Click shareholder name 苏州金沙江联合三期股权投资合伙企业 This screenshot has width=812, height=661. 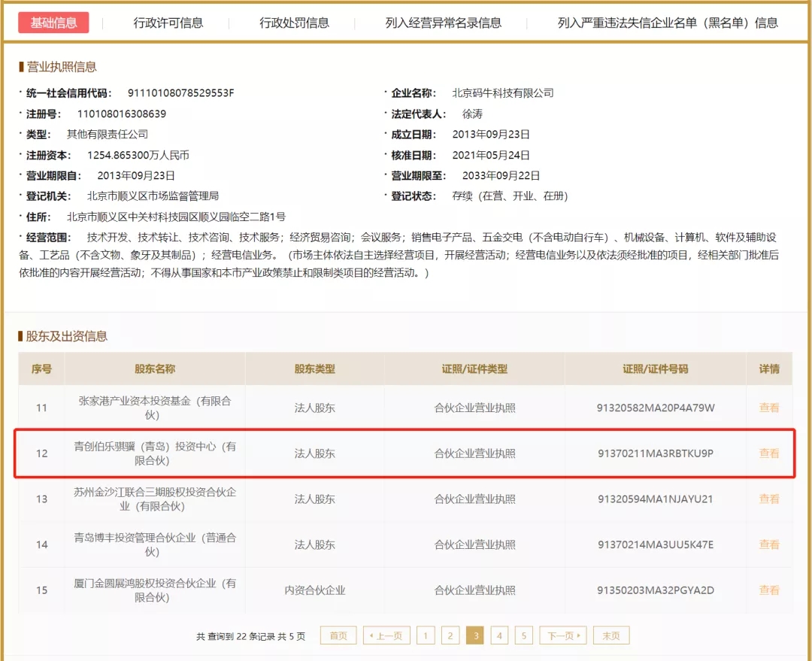click(x=155, y=499)
